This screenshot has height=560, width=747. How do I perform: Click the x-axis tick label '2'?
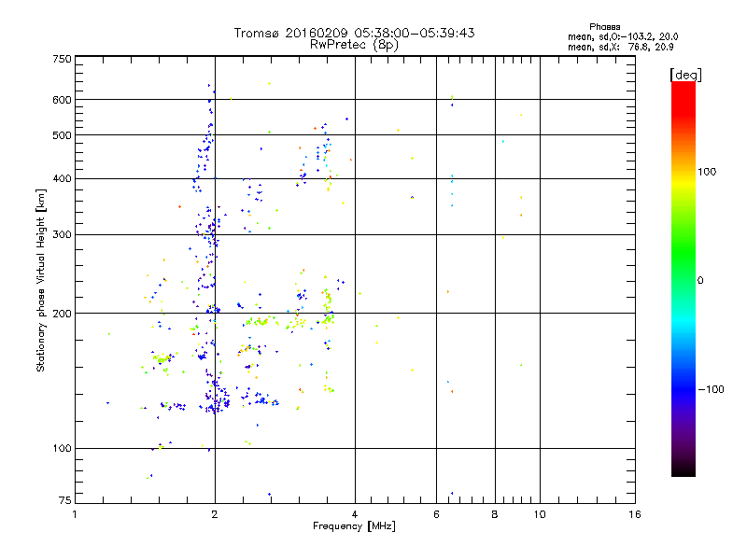[x=215, y=514]
